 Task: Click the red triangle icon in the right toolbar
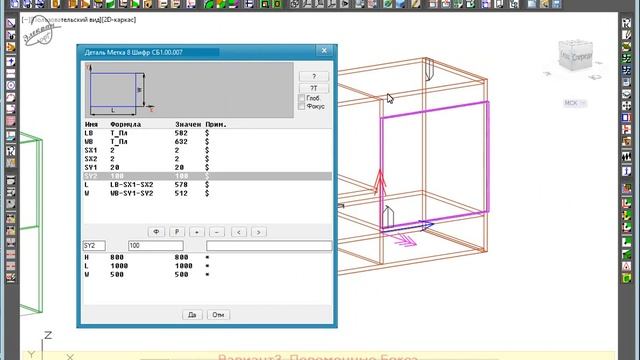[627, 266]
